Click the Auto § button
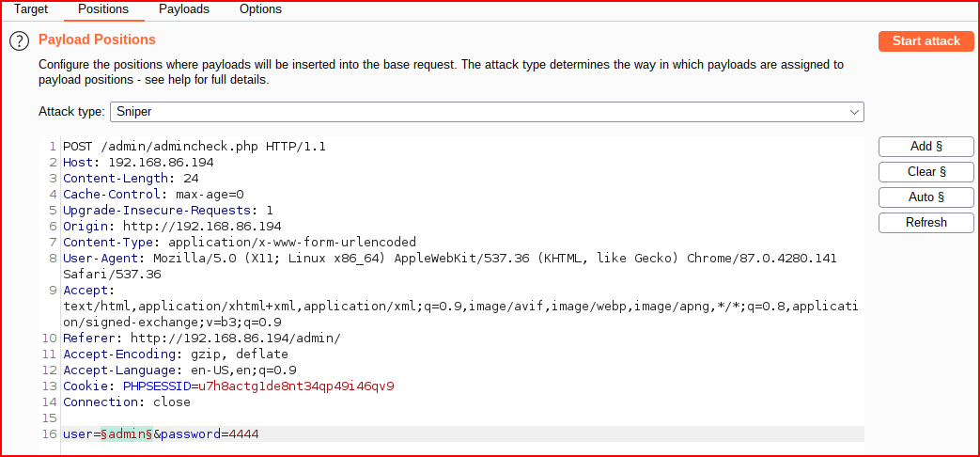 click(926, 197)
